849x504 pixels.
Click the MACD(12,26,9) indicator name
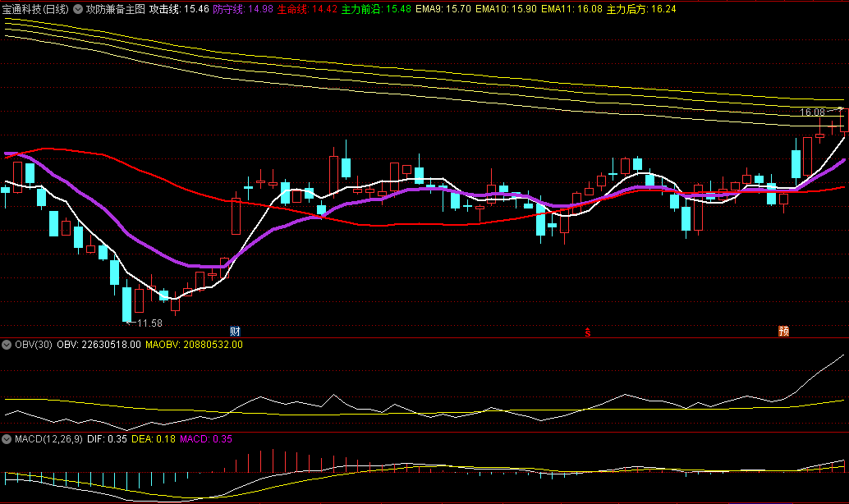[x=48, y=439]
